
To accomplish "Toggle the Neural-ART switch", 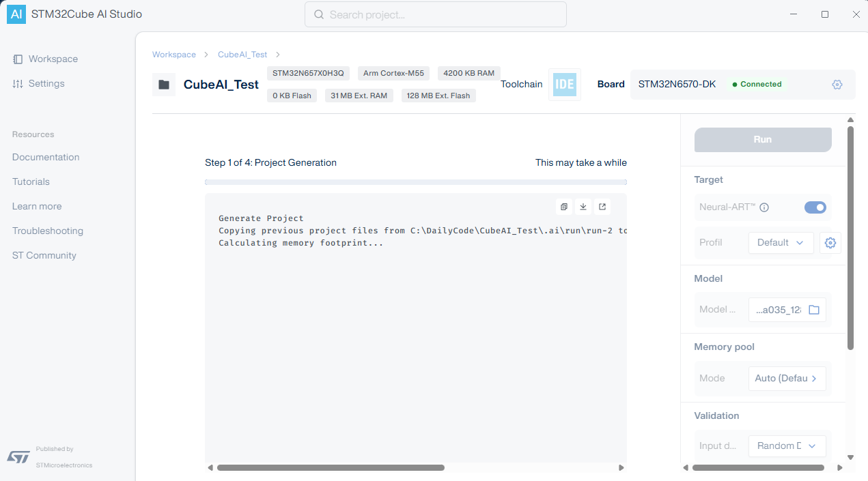I will [815, 207].
